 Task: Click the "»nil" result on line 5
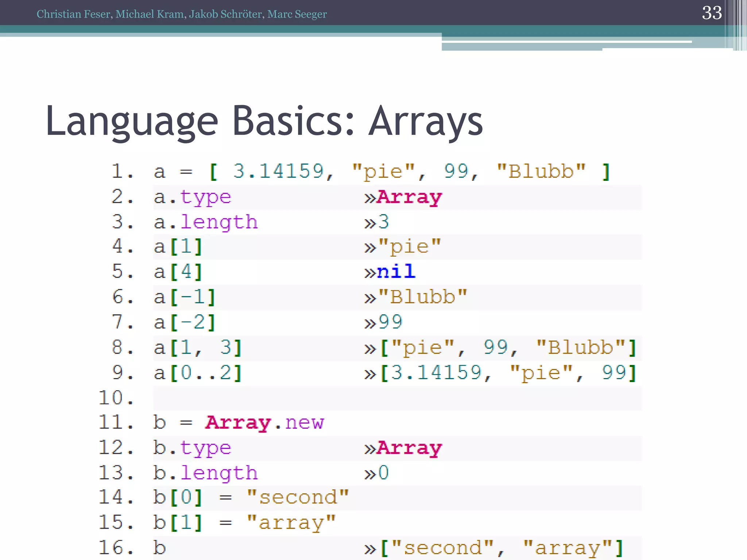[x=390, y=272]
